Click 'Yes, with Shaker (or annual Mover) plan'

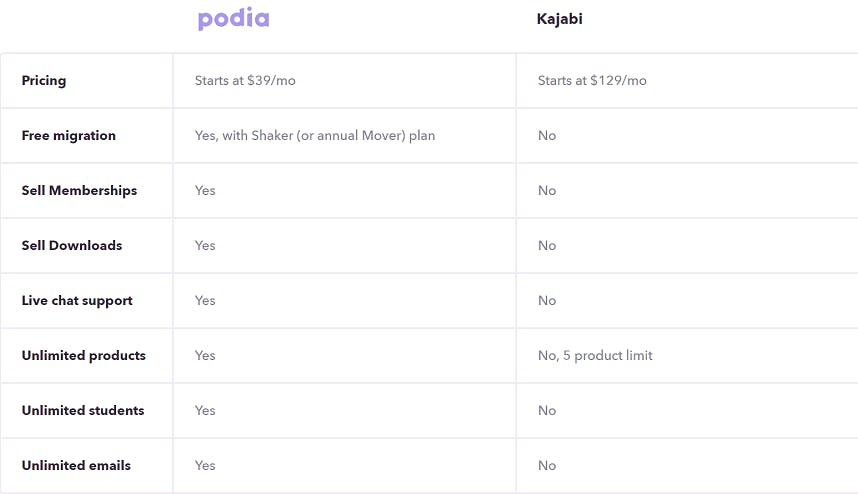click(x=315, y=136)
